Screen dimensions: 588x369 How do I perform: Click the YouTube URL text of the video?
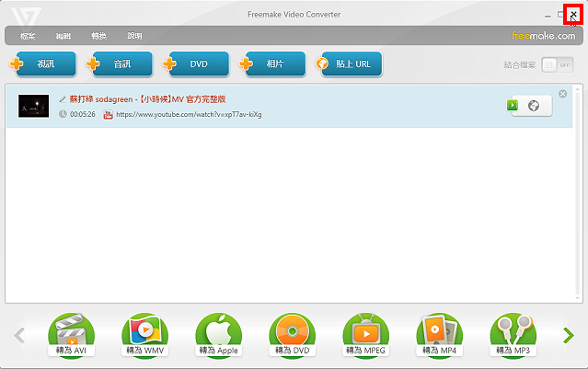click(189, 114)
